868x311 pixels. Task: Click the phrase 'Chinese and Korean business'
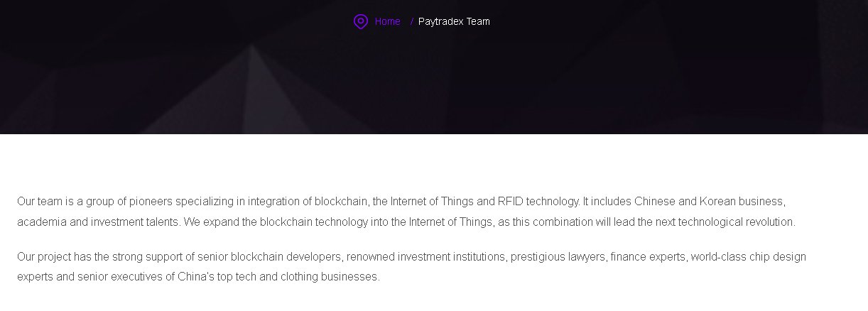(x=710, y=201)
